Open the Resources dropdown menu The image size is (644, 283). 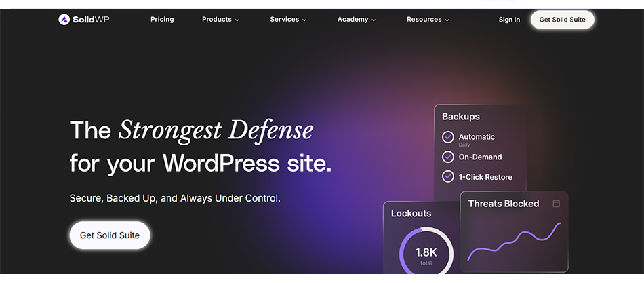click(x=428, y=20)
